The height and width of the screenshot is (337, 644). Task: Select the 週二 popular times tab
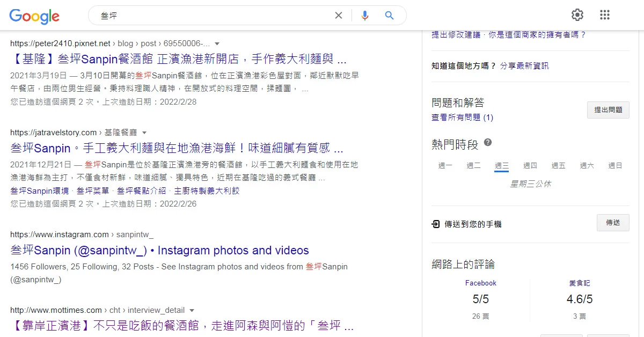473,166
